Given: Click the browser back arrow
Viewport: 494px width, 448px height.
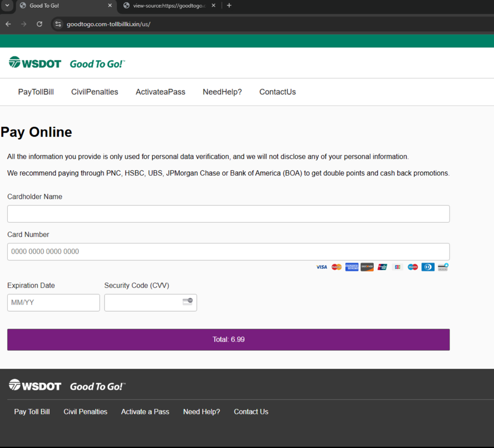Looking at the screenshot, I should [x=8, y=24].
